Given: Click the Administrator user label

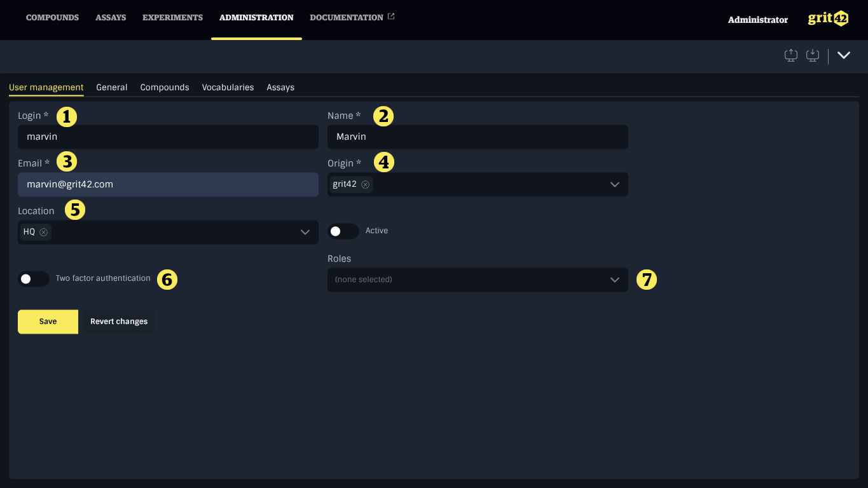Looking at the screenshot, I should 758,20.
